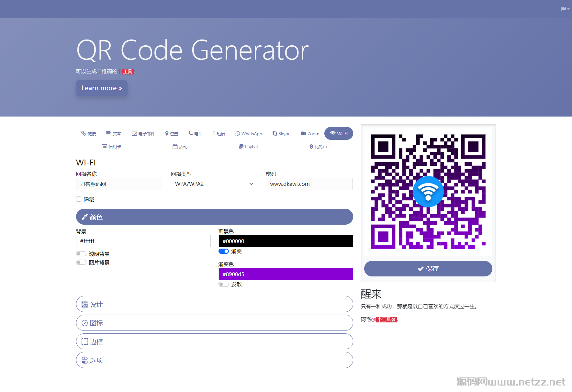
Task: Switch to the 链接 tab
Action: [x=88, y=133]
